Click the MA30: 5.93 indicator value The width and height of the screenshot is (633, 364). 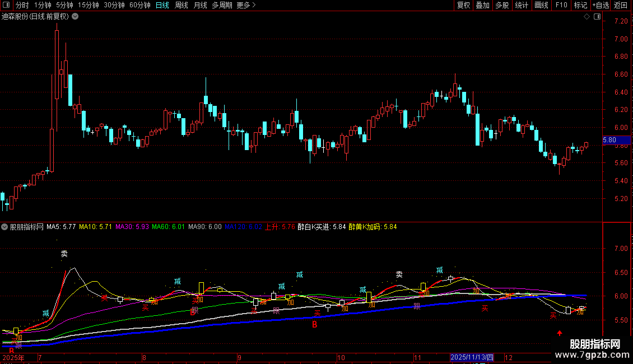click(x=132, y=227)
